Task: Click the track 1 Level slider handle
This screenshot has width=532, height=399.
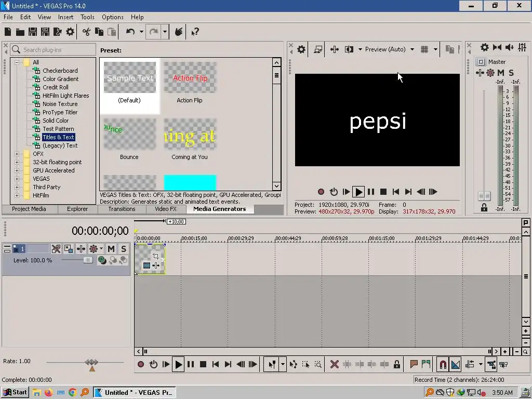Action: click(87, 260)
